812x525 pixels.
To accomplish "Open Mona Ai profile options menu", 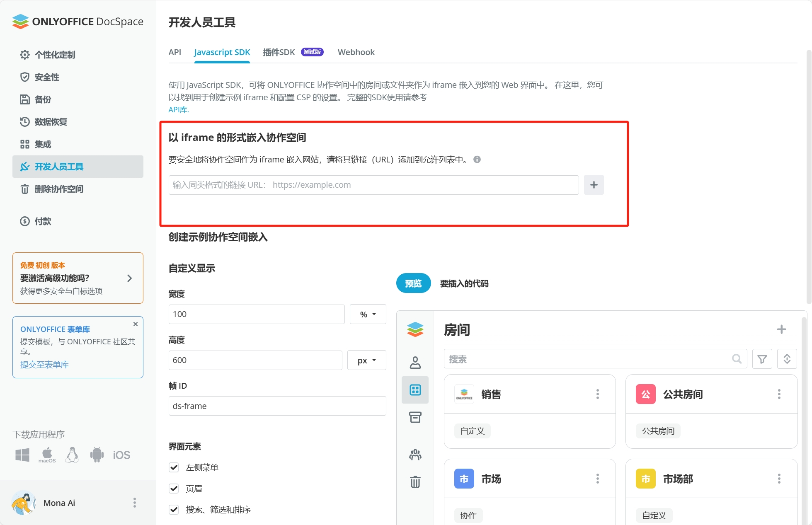I will (x=134, y=503).
